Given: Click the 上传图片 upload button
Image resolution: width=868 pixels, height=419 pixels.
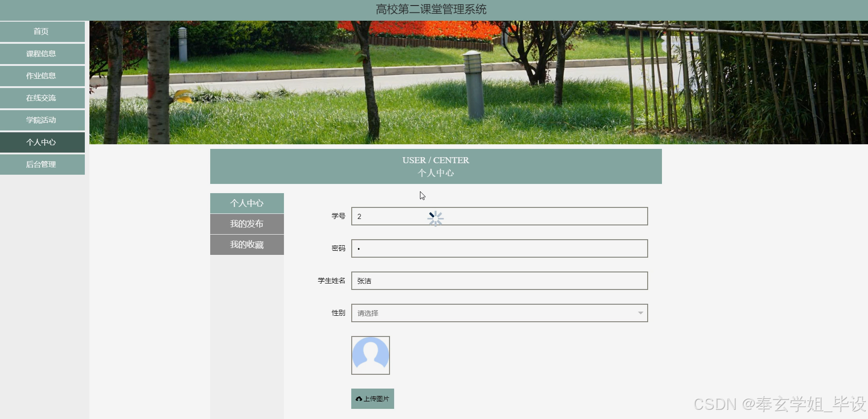Looking at the screenshot, I should 372,398.
